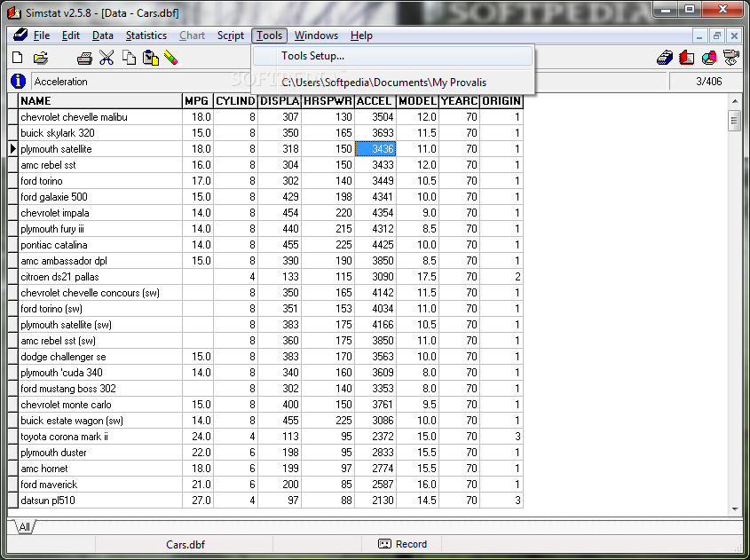Click the scrollbar up arrow
The image size is (750, 560).
click(735, 101)
